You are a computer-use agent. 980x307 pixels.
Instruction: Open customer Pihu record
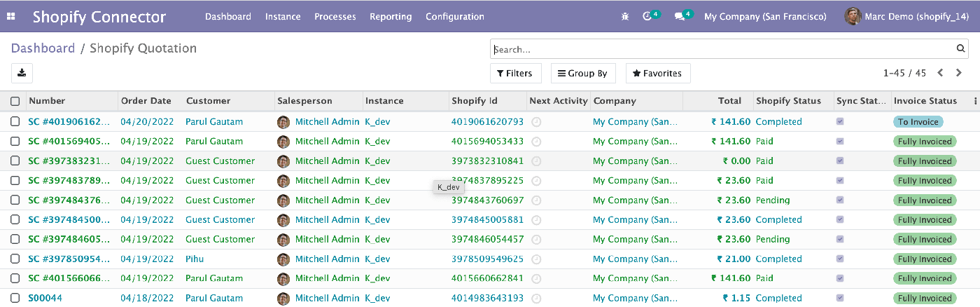pos(195,259)
